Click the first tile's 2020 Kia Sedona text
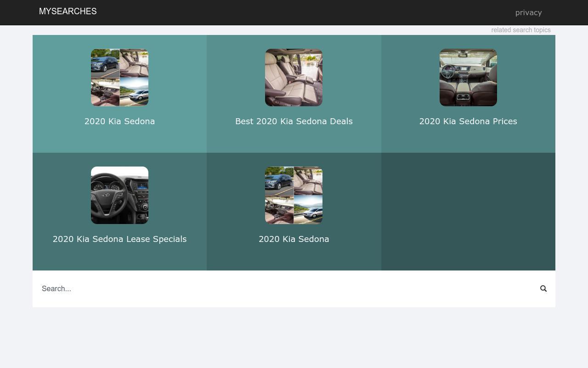This screenshot has height=368, width=588. point(119,121)
